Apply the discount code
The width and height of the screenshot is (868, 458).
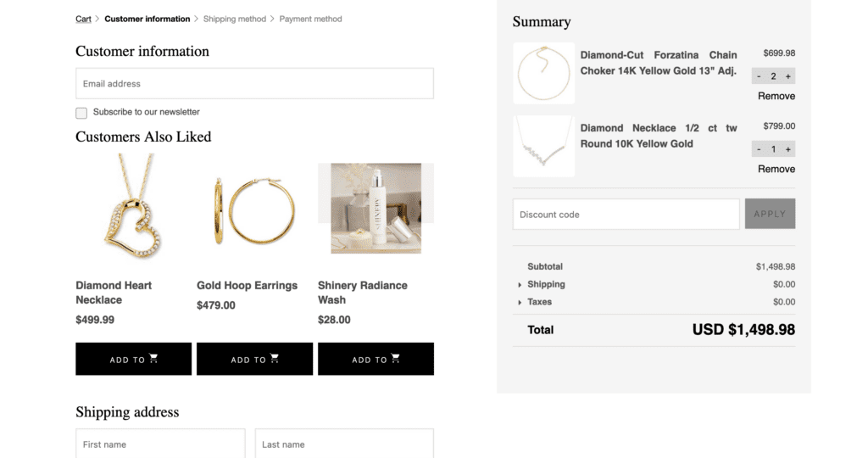click(x=770, y=214)
